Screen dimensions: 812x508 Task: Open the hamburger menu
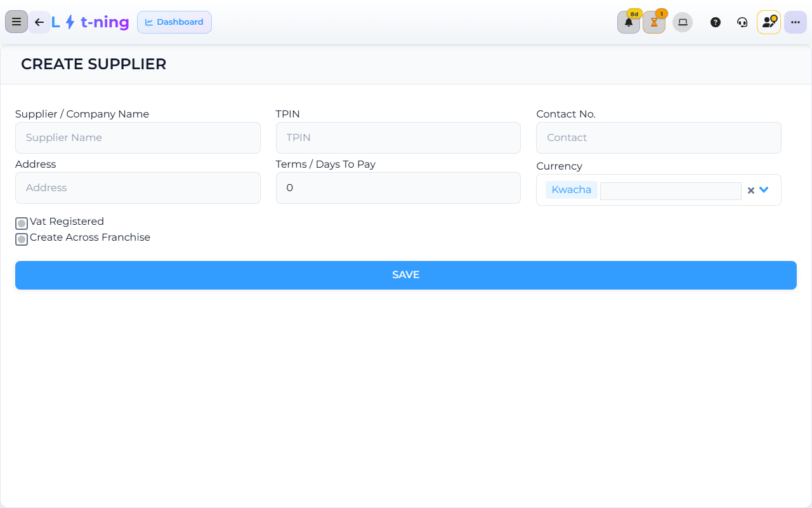[x=16, y=22]
